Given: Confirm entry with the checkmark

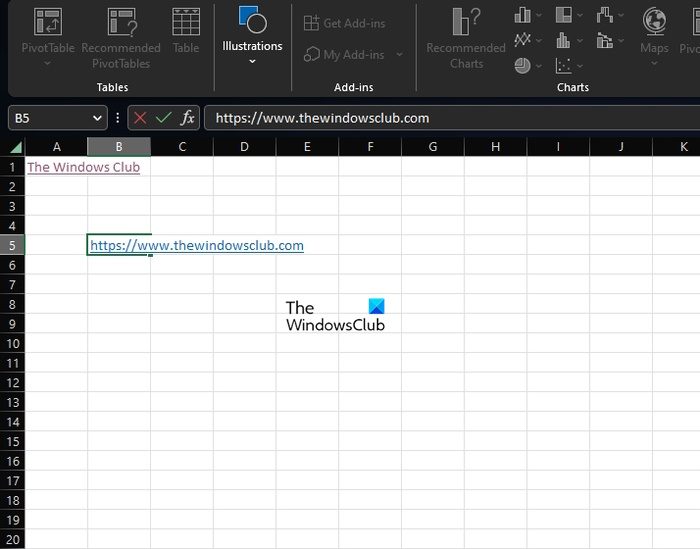Looking at the screenshot, I should pyautogui.click(x=163, y=118).
